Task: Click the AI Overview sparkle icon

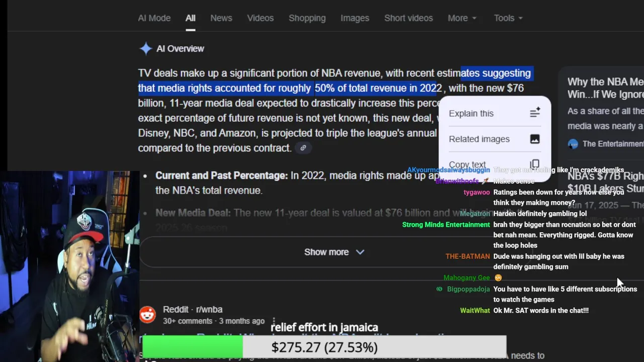Action: pyautogui.click(x=145, y=48)
